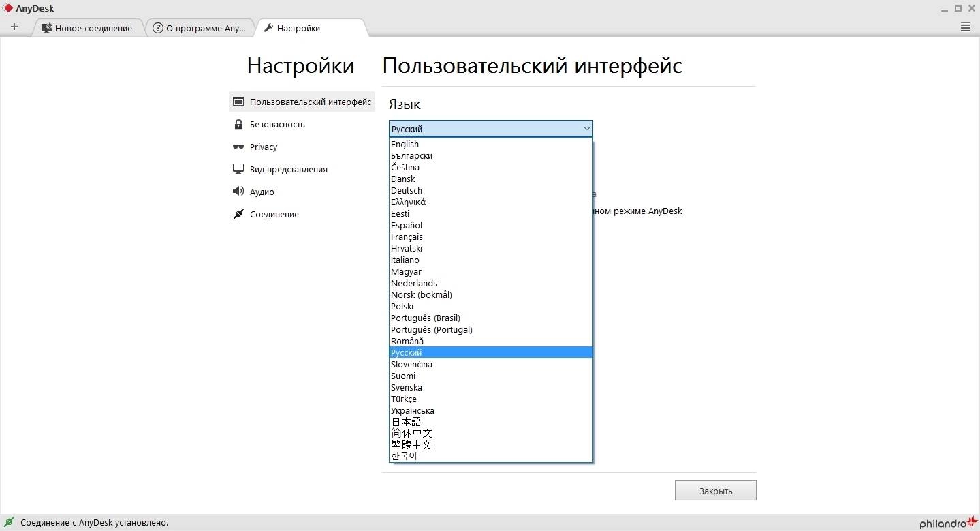Open Пользовательский интерфейс settings section
Viewport: 980px width, 531px height.
click(302, 102)
